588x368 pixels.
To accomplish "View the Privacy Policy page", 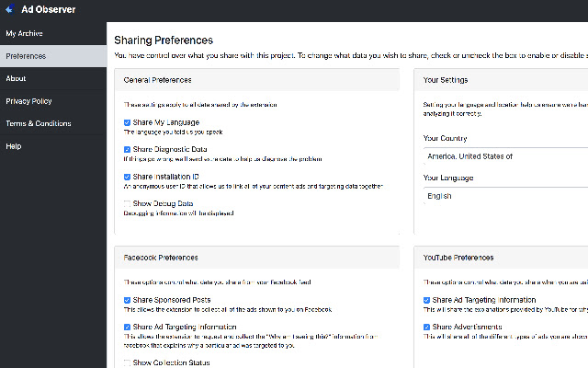I will pyautogui.click(x=53, y=101).
